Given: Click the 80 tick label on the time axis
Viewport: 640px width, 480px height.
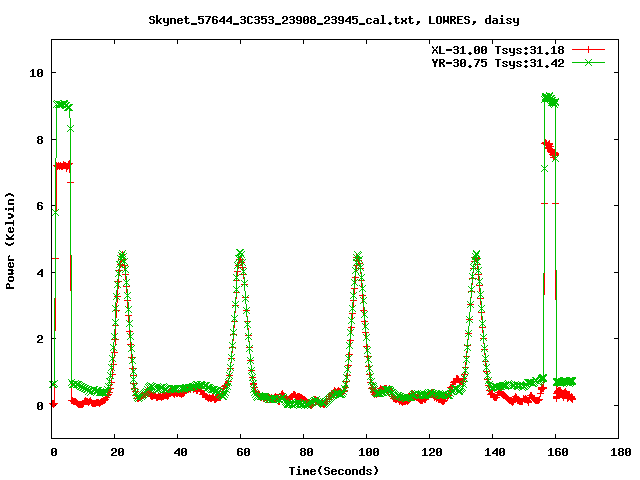Looking at the screenshot, I should tap(304, 452).
